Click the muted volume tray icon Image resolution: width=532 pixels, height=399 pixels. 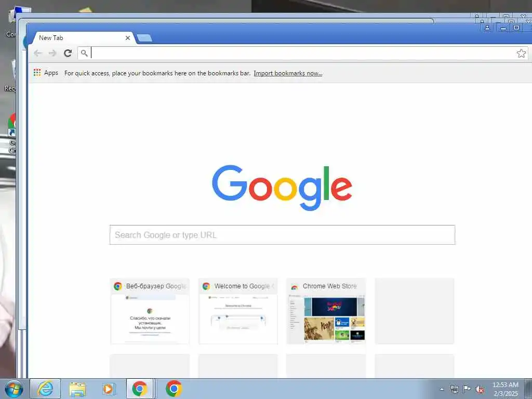(480, 390)
